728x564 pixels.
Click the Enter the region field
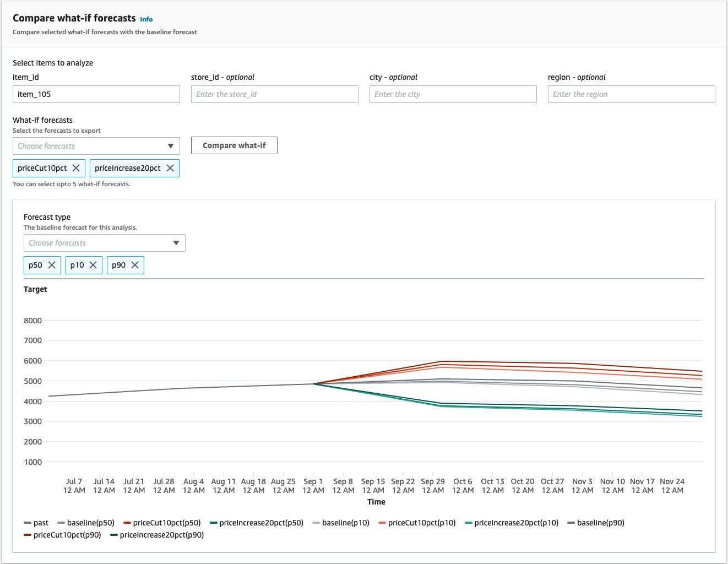point(631,94)
